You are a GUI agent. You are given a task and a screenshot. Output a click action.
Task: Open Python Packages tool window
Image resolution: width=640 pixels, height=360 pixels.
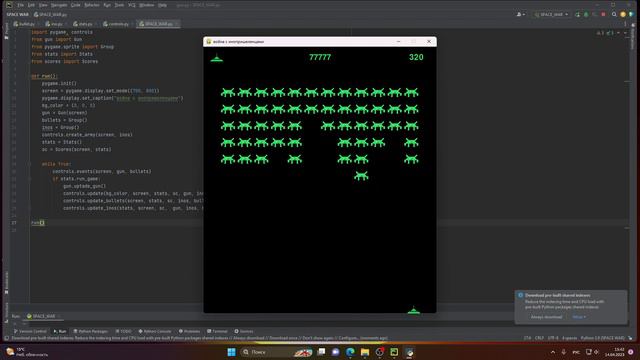tap(91, 331)
